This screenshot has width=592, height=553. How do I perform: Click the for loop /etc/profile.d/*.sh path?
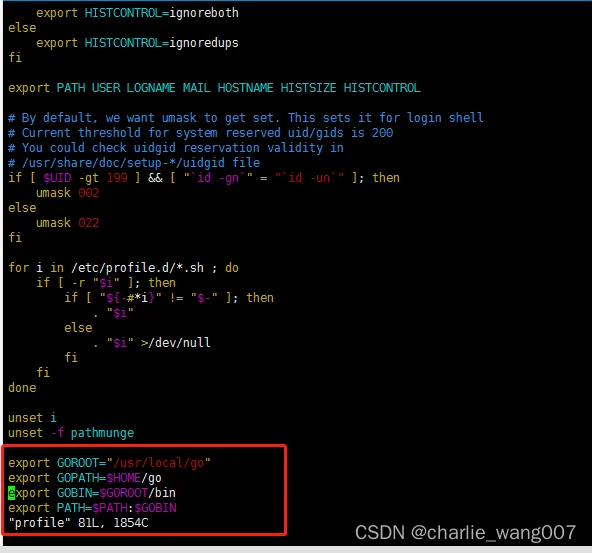pyautogui.click(x=137, y=268)
